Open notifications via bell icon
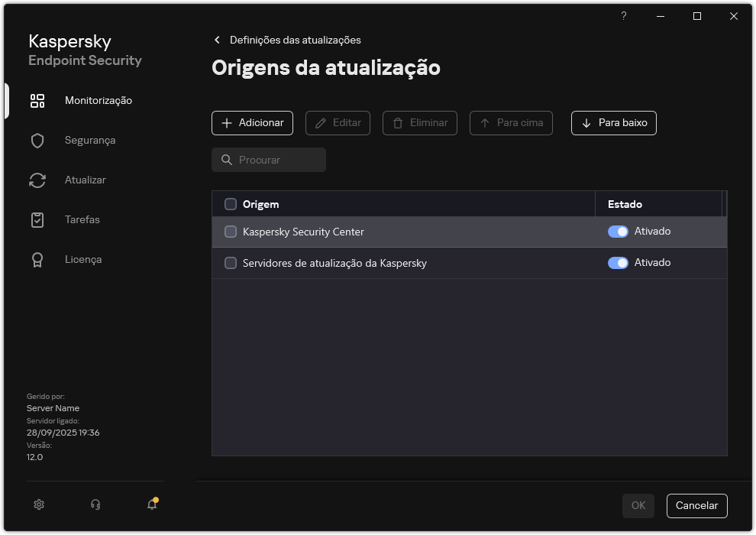The width and height of the screenshot is (756, 535). pyautogui.click(x=151, y=505)
